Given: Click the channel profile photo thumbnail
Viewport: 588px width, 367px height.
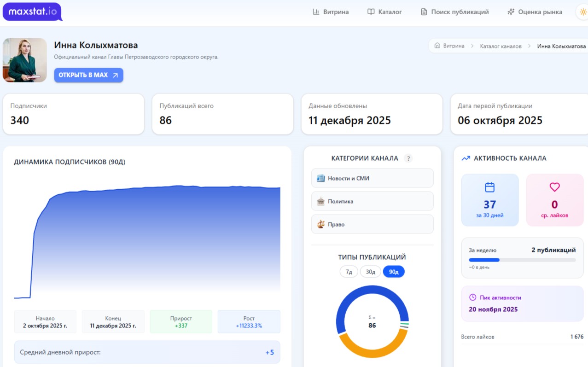Looking at the screenshot, I should [25, 60].
